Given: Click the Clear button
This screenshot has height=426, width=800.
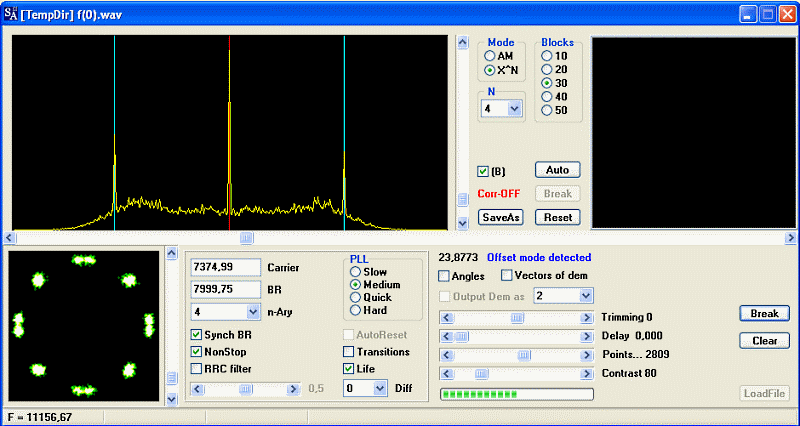Looking at the screenshot, I should (764, 340).
